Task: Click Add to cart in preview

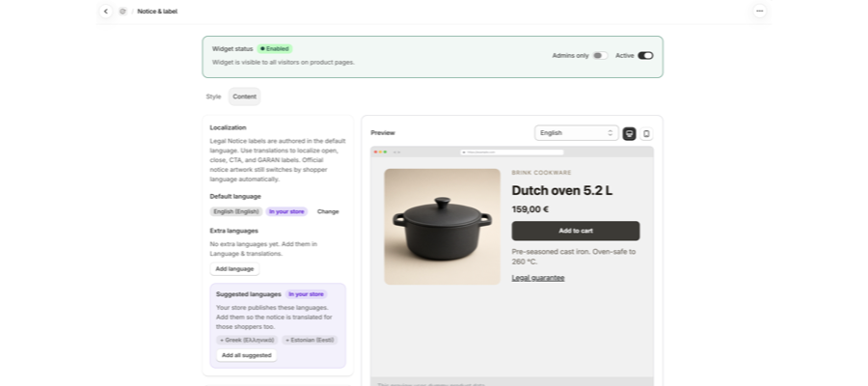Action: click(576, 231)
